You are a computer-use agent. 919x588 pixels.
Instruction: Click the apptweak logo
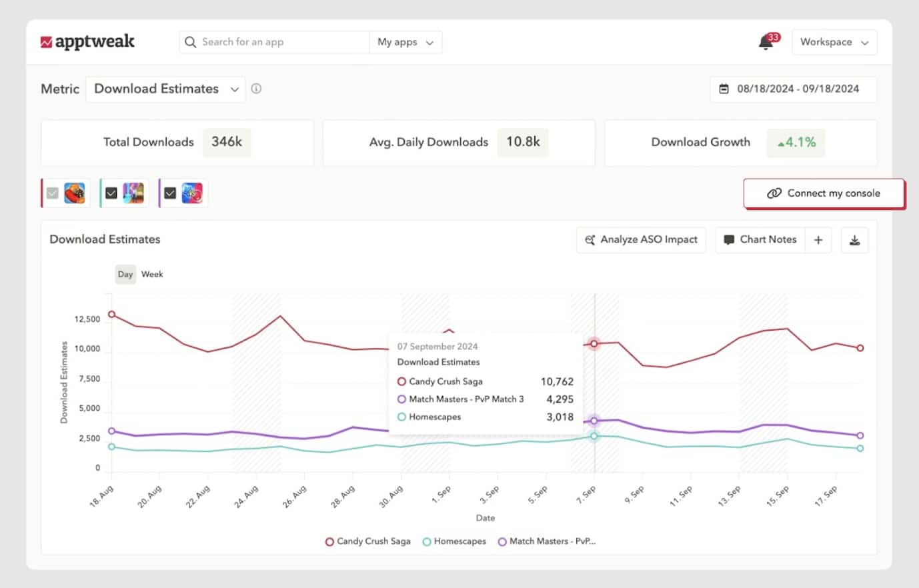87,41
